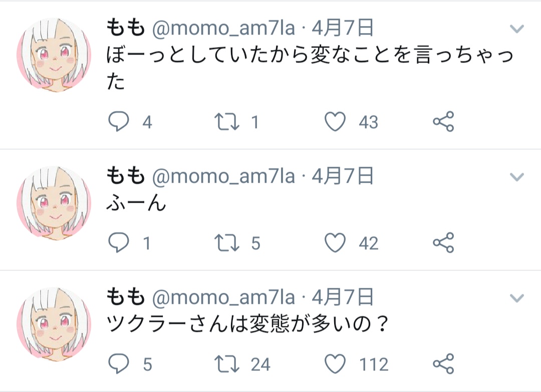Open dropdown menu on the first tweet
Image resolution: width=541 pixels, height=392 pixels.
tap(516, 29)
